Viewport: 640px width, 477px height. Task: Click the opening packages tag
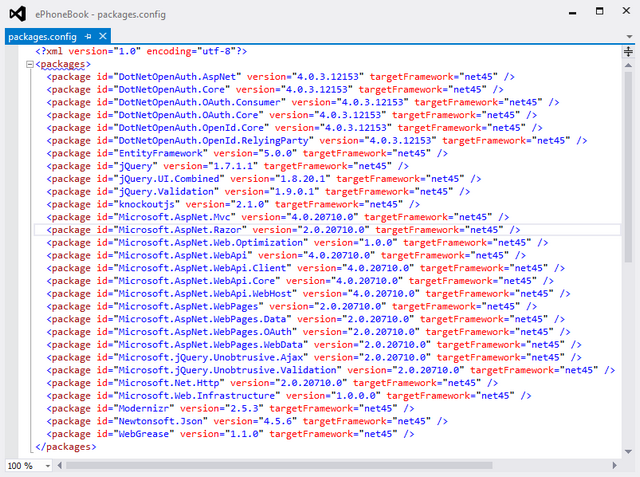tap(63, 64)
